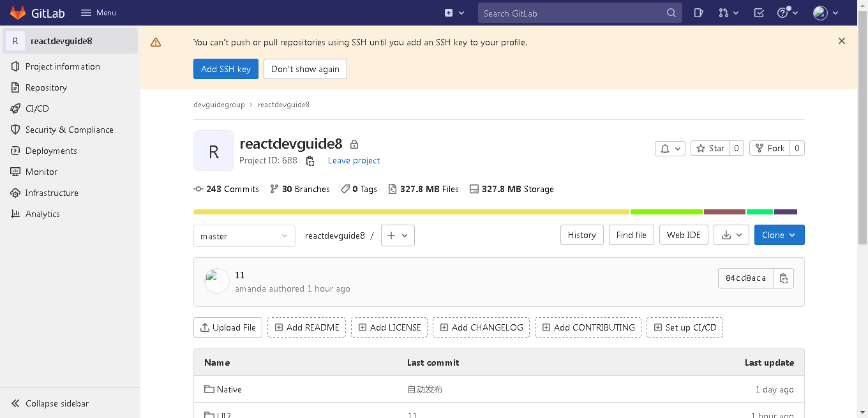Screen dimensions: 868x418
Task: Open Repository in sidebar
Action: tap(70, 87)
